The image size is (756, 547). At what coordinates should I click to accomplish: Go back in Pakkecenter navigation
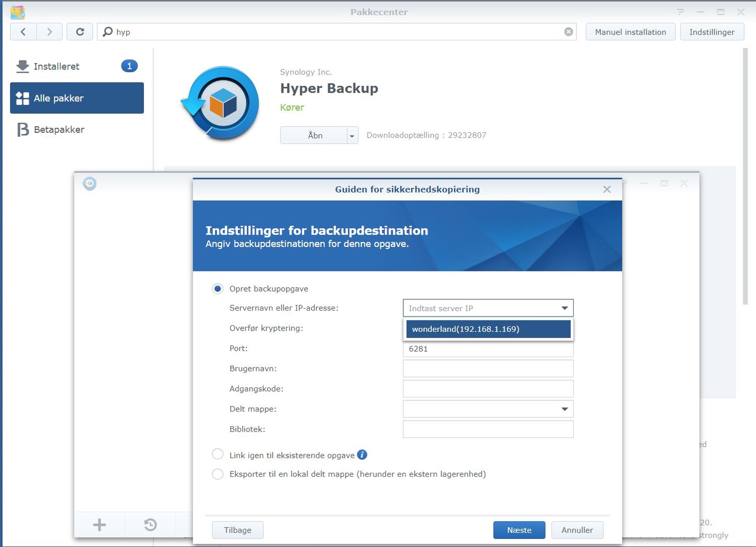23,32
